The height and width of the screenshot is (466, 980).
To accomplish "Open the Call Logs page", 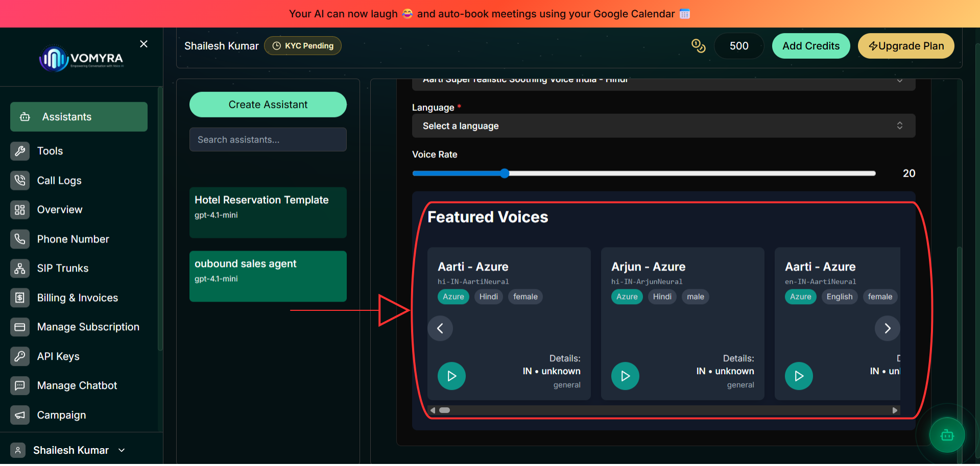I will coord(59,180).
